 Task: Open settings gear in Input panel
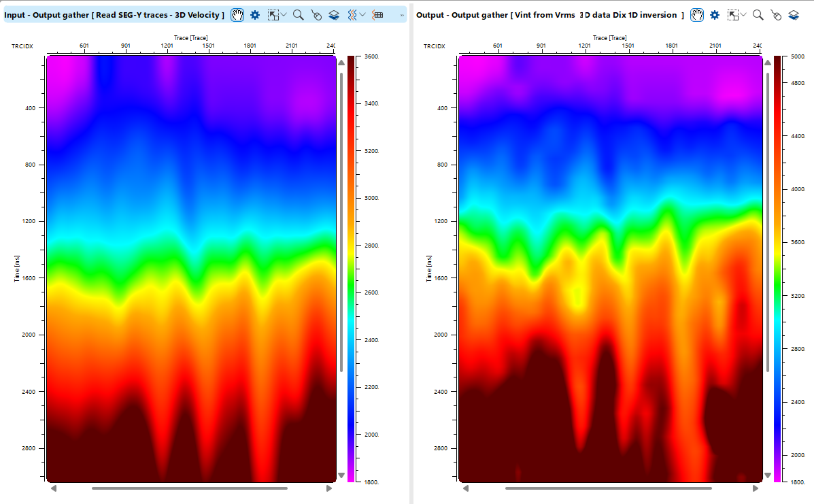point(255,15)
